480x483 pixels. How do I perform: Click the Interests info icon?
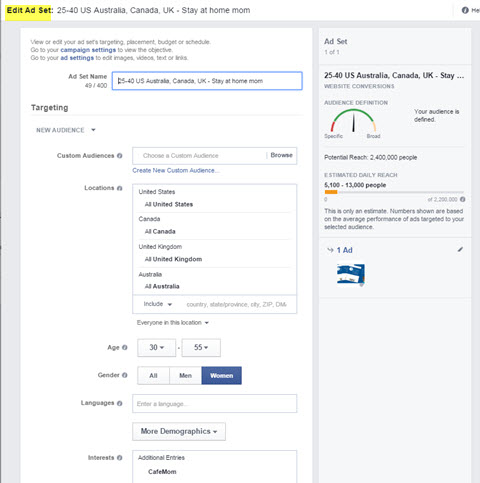coord(119,458)
